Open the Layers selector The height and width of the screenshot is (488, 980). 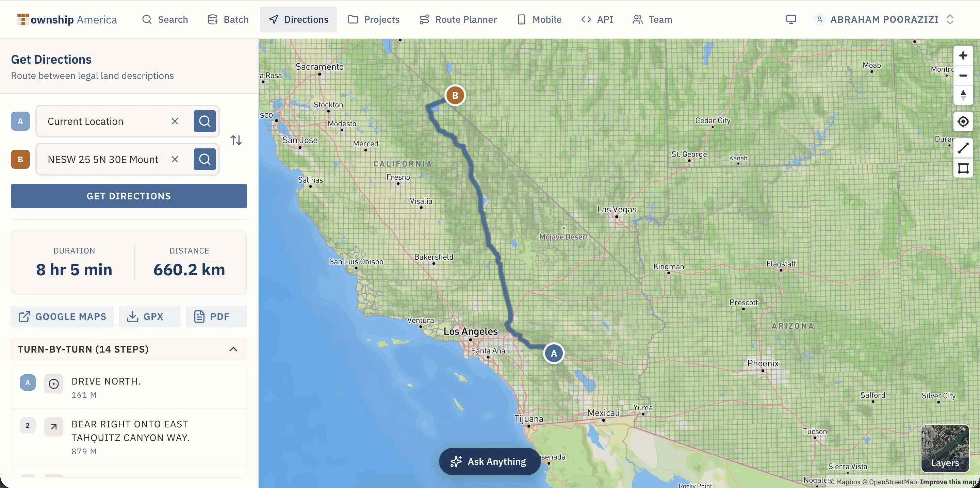(945, 449)
